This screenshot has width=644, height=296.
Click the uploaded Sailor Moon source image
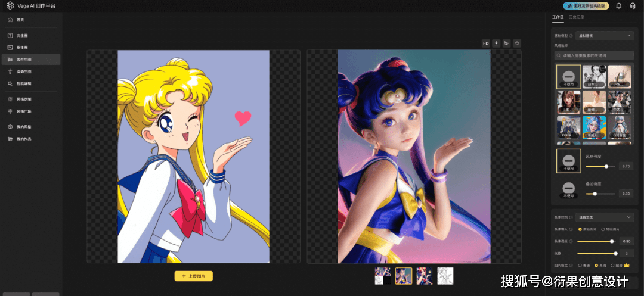pos(193,156)
